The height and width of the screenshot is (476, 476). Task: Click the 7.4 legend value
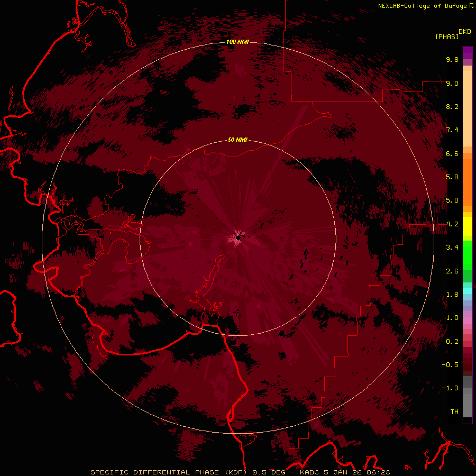(x=452, y=130)
